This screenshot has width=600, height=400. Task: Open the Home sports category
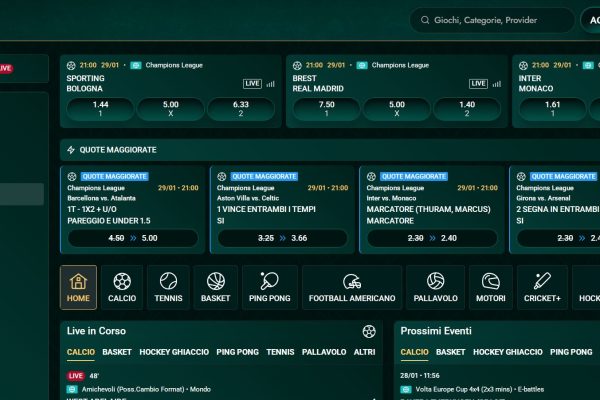[x=78, y=287]
